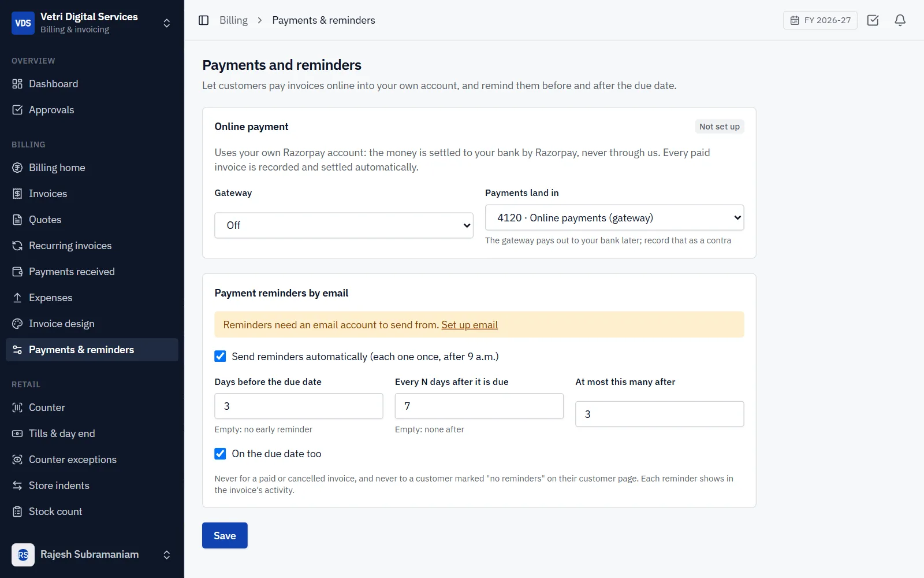Focus At most this many after field

pyautogui.click(x=660, y=414)
